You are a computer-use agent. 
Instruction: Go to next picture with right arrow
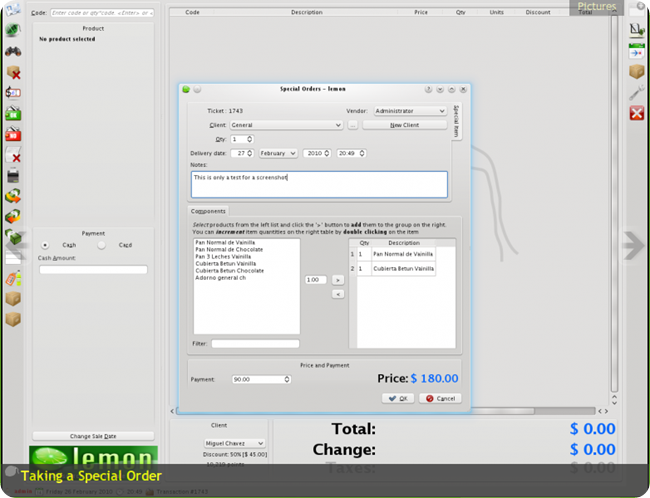coord(634,245)
